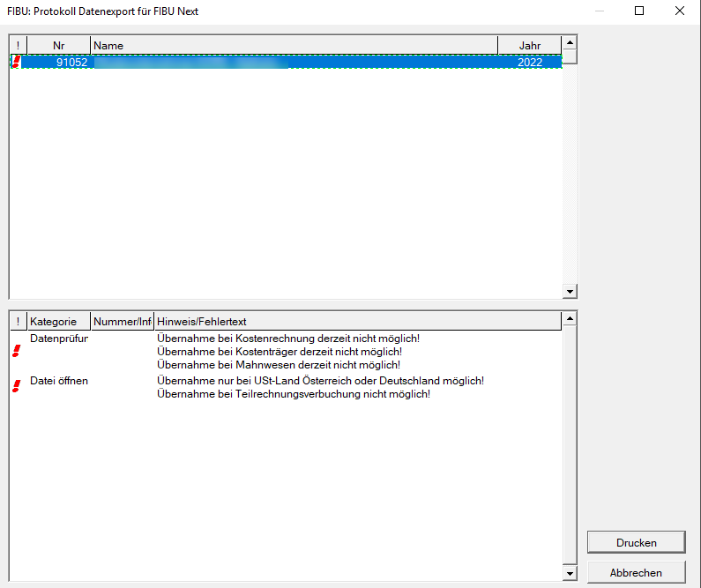Click the red exclamation icon beside Datenprüfung
The height and width of the screenshot is (588, 701).
[15, 351]
